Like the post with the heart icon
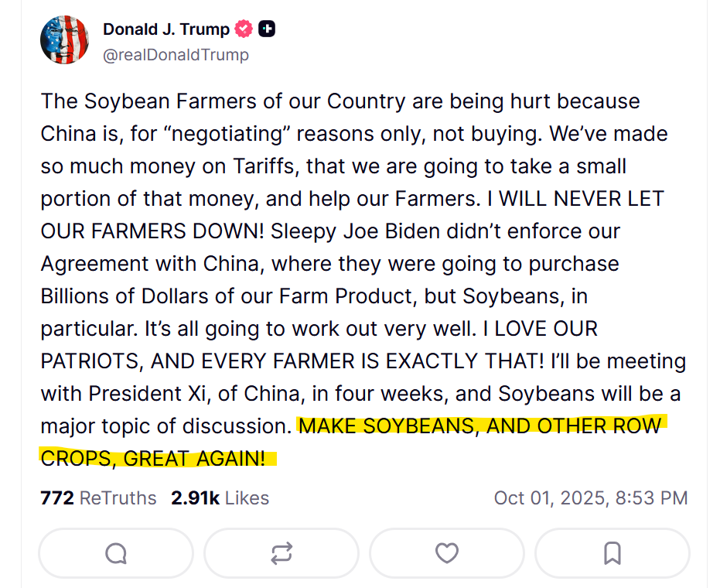 coord(447,553)
